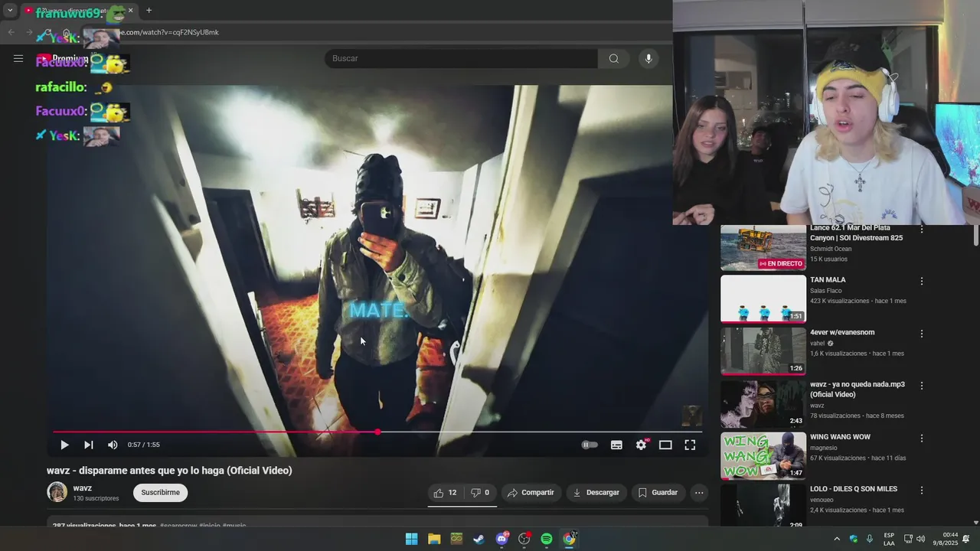980x551 pixels.
Task: Open File Explorer from taskbar
Action: [x=434, y=539]
